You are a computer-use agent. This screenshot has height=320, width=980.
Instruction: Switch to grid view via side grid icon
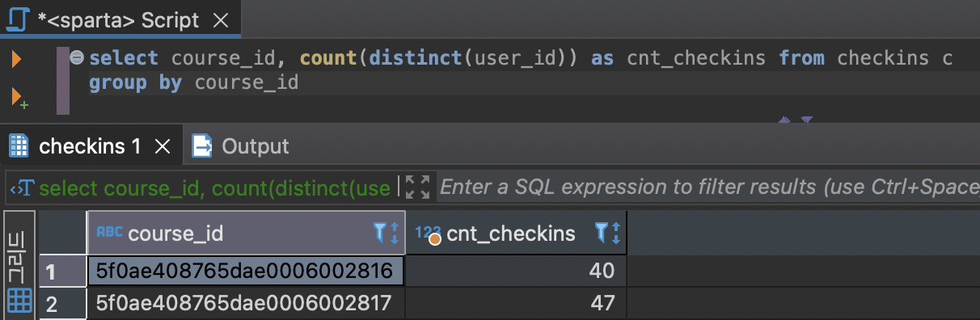pos(19,301)
